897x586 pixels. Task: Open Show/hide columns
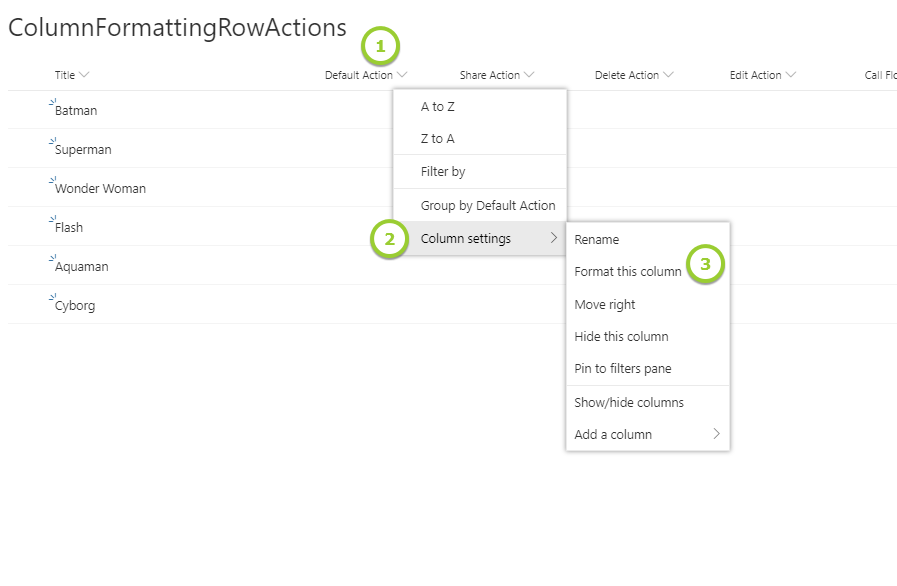point(629,403)
